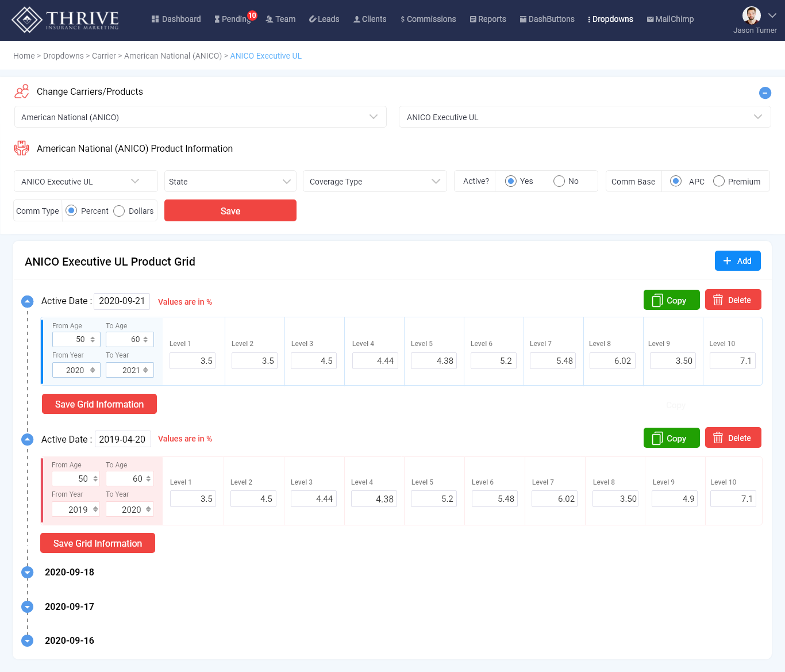Expand the 2020-09-17 date entry
This screenshot has width=785, height=672.
click(27, 606)
